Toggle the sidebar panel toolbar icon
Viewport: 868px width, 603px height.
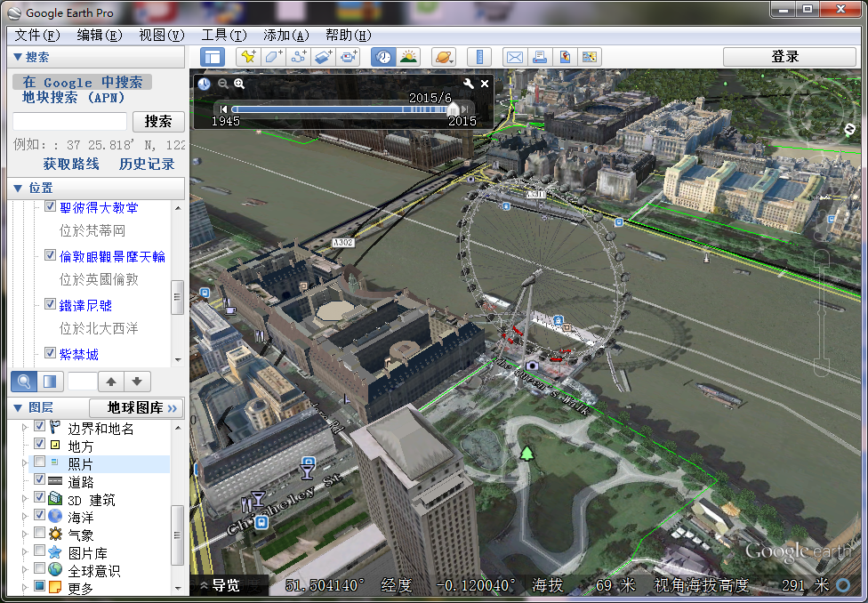pyautogui.click(x=212, y=57)
